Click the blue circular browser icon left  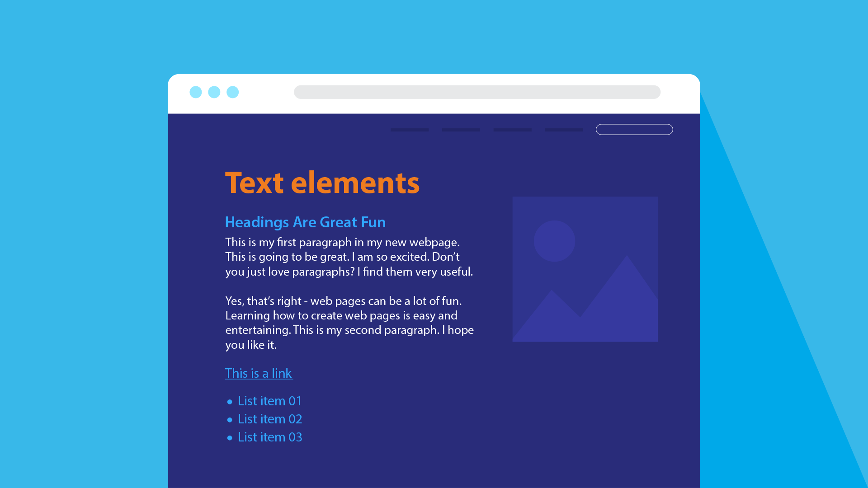[x=195, y=92]
